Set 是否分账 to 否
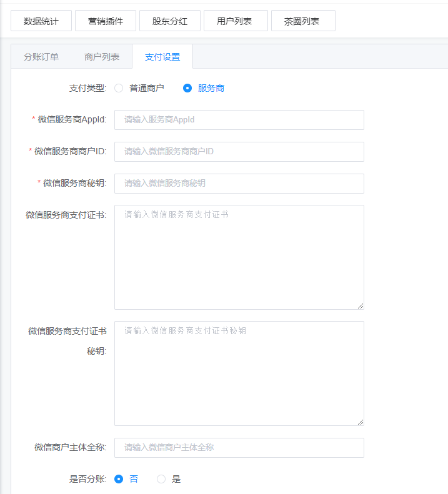This screenshot has width=448, height=494. pyautogui.click(x=119, y=479)
